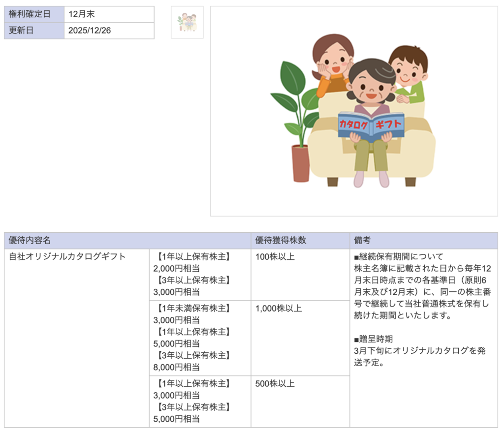
Task: Click the ■継続保有期間について note heading
Action: [398, 256]
